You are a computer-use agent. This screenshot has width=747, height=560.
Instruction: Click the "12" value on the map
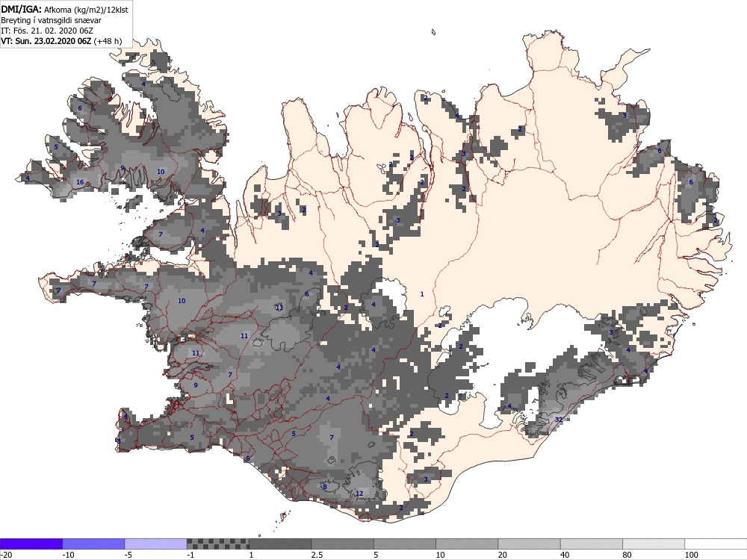(359, 494)
